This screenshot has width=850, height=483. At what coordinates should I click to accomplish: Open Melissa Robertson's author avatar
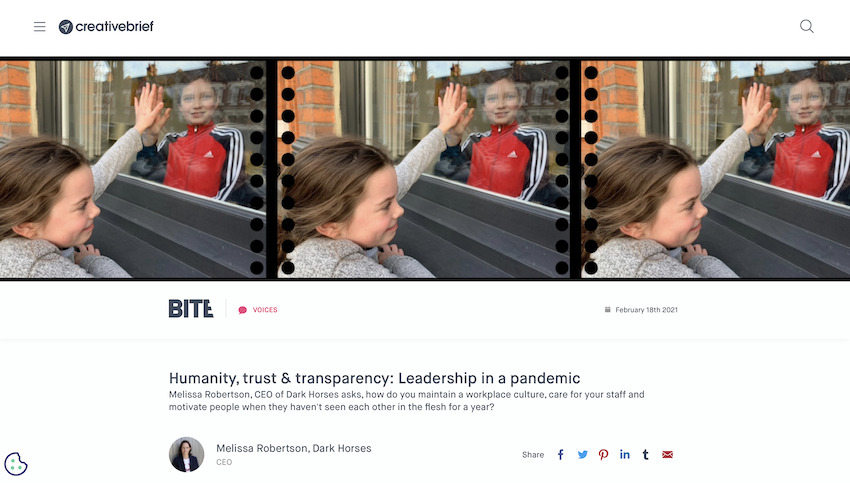pyautogui.click(x=186, y=454)
